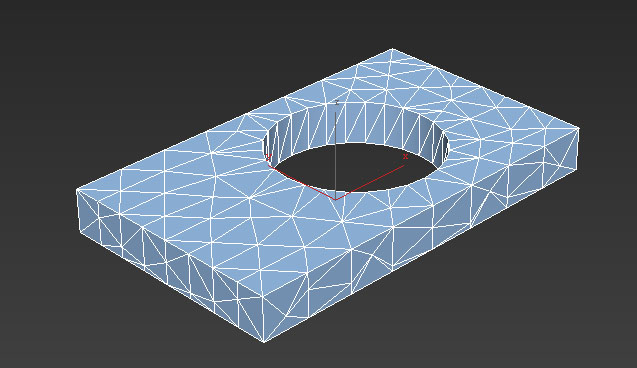Click the red Y axis line
Image resolution: width=637 pixels, height=368 pixels.
coord(301,182)
